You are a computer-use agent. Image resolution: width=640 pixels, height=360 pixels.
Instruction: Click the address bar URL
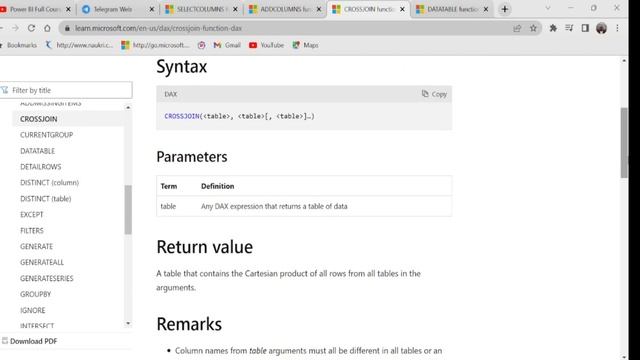coord(158,28)
